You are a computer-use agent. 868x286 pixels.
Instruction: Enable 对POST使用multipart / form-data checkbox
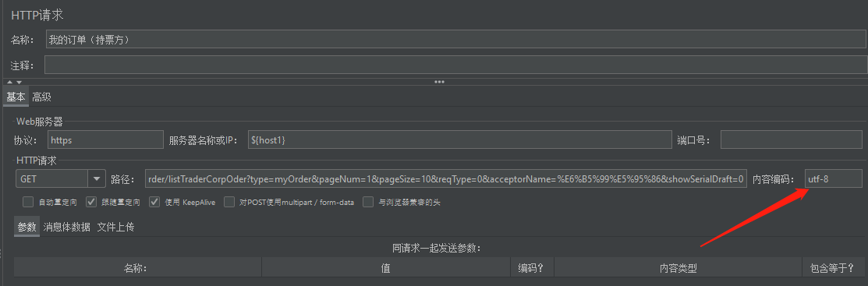[x=229, y=202]
